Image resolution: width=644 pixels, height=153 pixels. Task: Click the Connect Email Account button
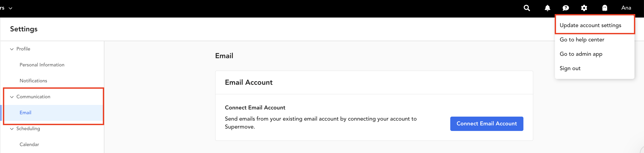pyautogui.click(x=487, y=124)
